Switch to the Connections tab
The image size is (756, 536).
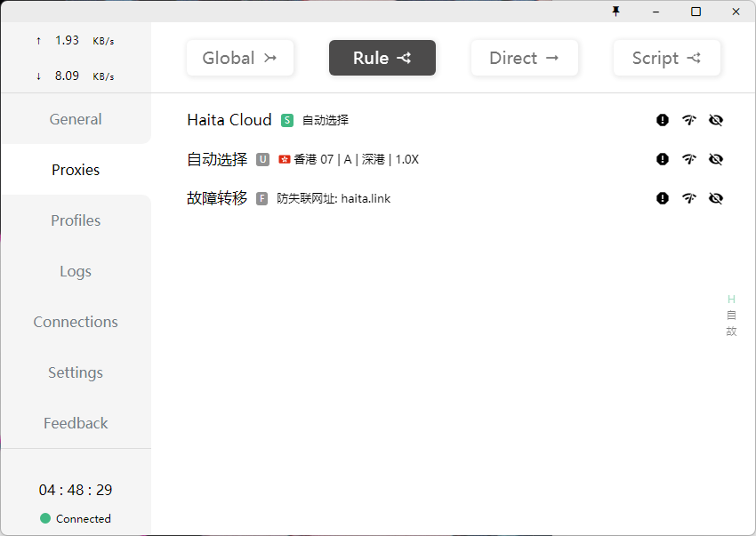[76, 322]
